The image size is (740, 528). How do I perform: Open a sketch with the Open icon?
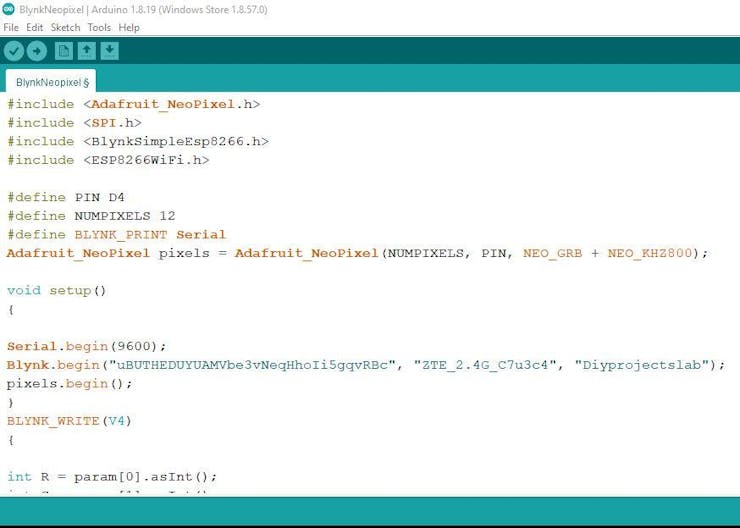coord(87,50)
